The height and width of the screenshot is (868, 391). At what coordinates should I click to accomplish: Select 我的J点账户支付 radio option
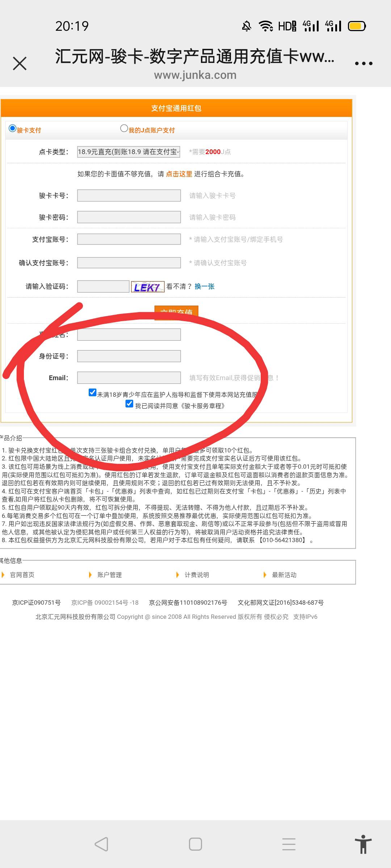tap(124, 128)
